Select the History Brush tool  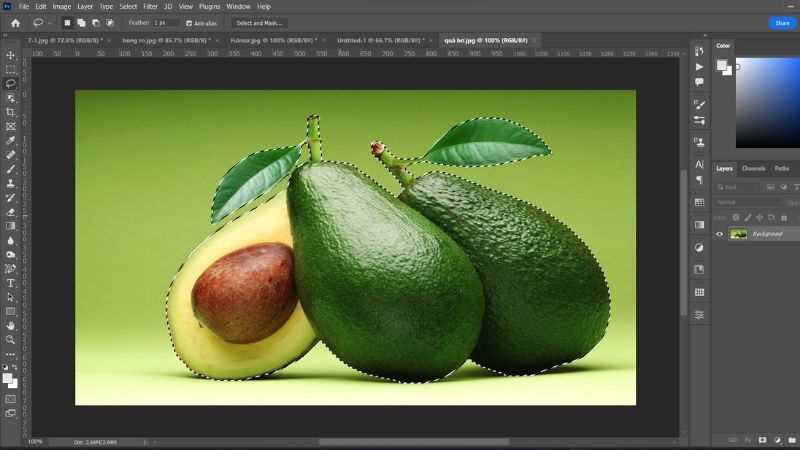tap(10, 197)
